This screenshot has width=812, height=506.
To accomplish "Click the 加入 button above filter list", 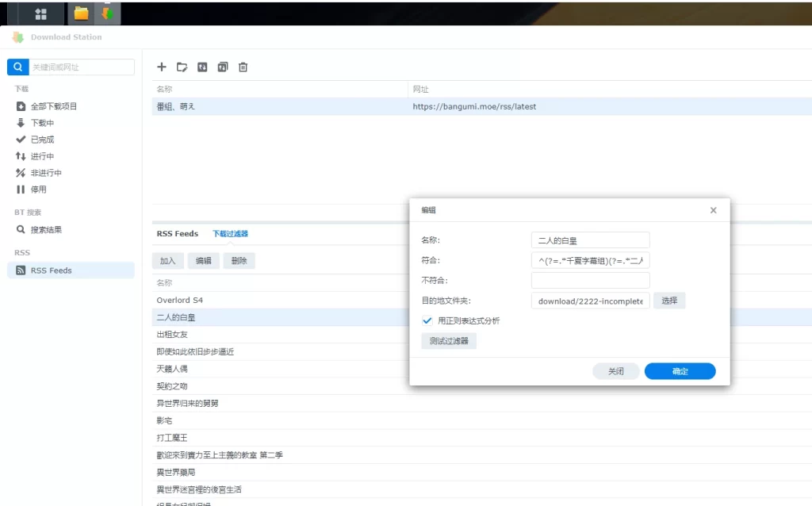I will tap(168, 261).
